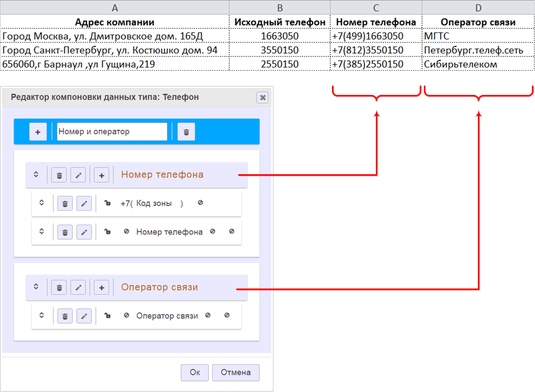Screen dimensions: 535x392
Task: Select cell containing 3550150
Action: click(x=280, y=50)
